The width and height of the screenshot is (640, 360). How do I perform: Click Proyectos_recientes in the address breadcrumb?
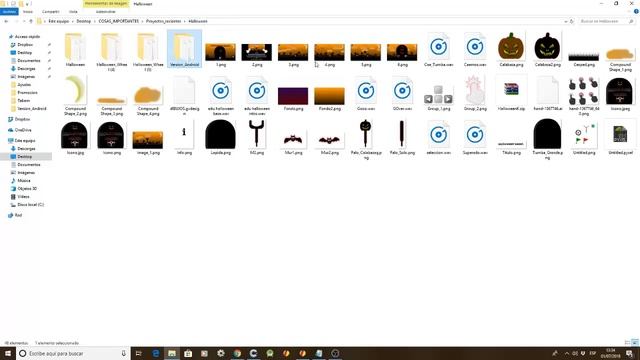pos(163,21)
